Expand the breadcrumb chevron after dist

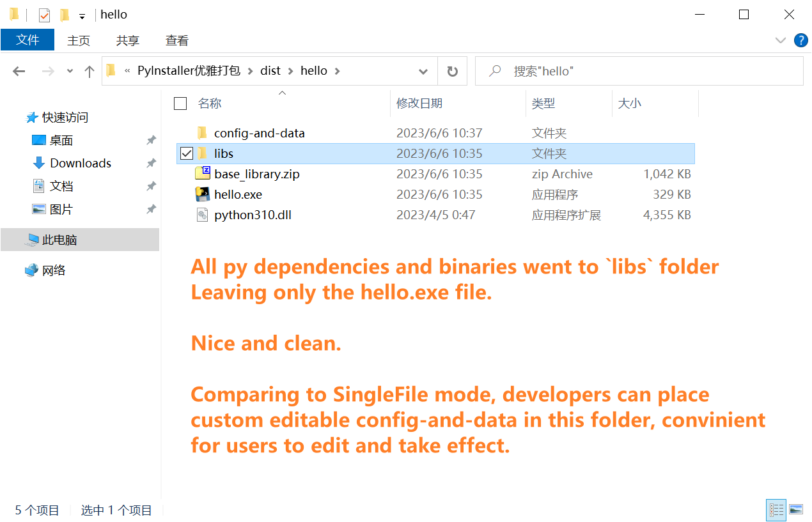pos(292,71)
